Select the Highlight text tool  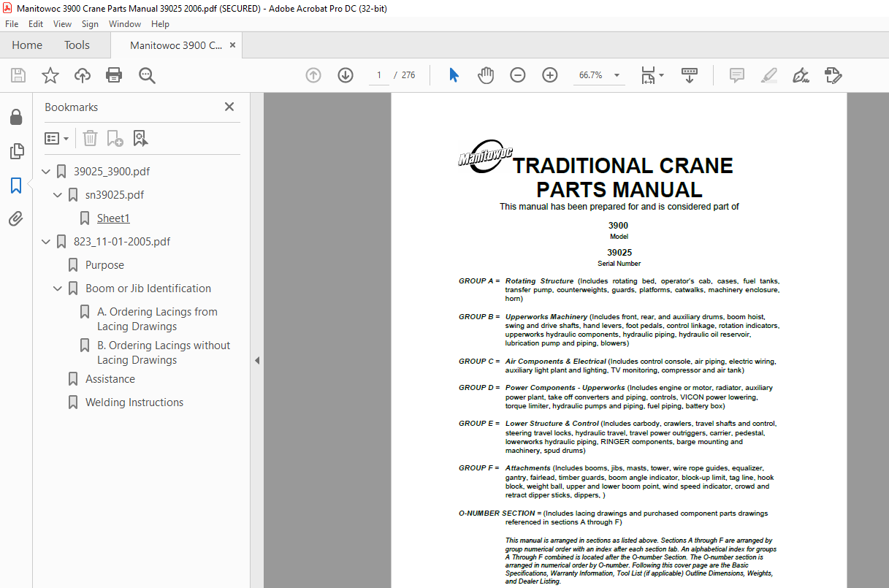[769, 75]
